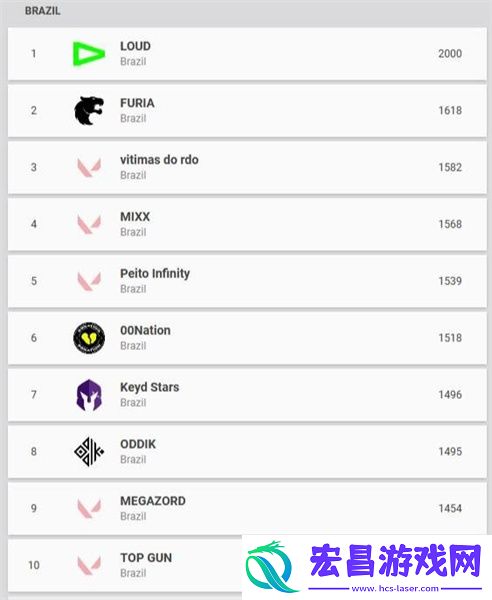Click LOUD's rating score of 2000
This screenshot has height=600, width=492.
450,54
